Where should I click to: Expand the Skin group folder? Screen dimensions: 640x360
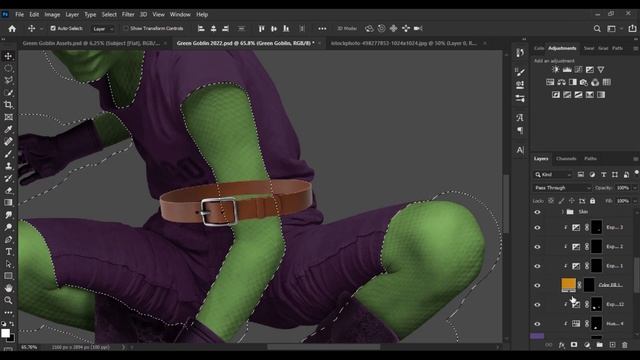click(x=562, y=212)
